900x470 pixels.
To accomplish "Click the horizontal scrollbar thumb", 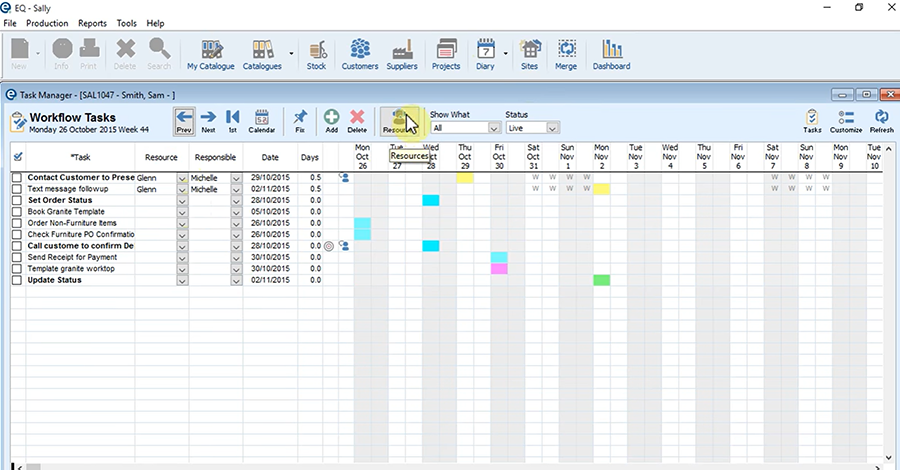I will 33,467.
